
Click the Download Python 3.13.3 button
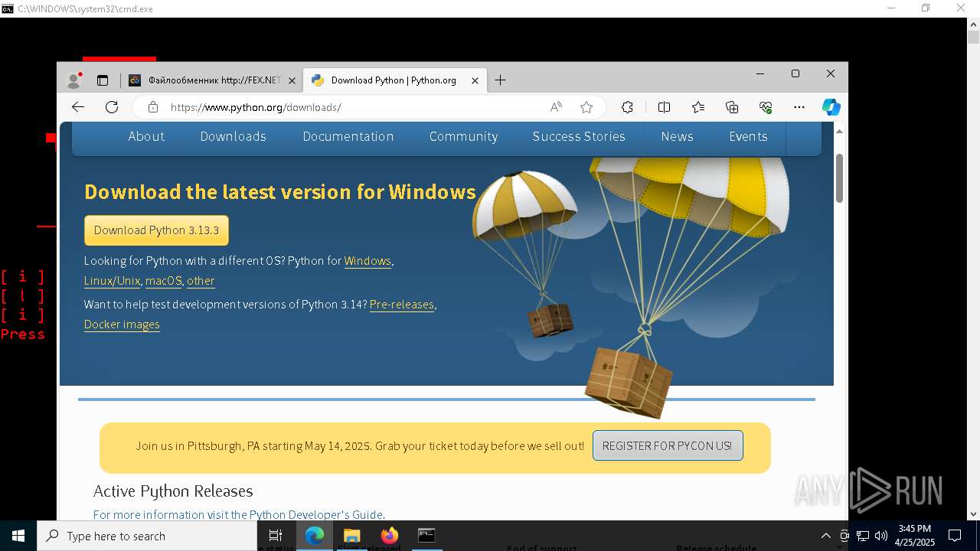156,230
